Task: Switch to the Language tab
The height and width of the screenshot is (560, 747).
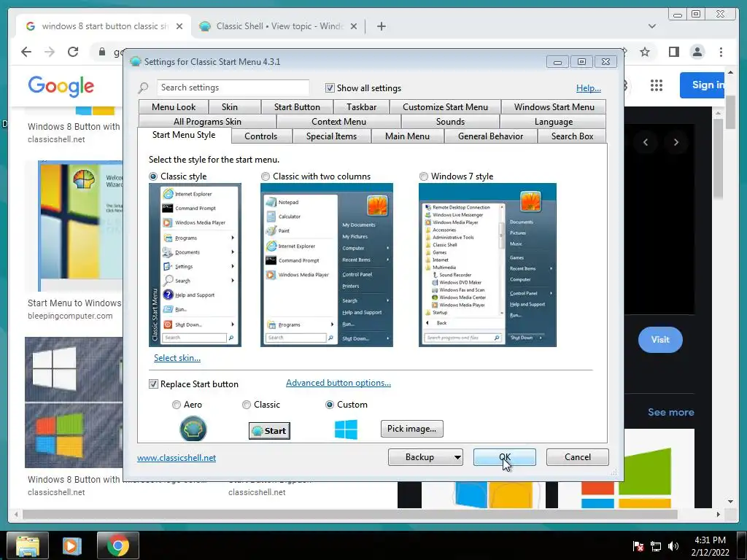Action: (553, 122)
